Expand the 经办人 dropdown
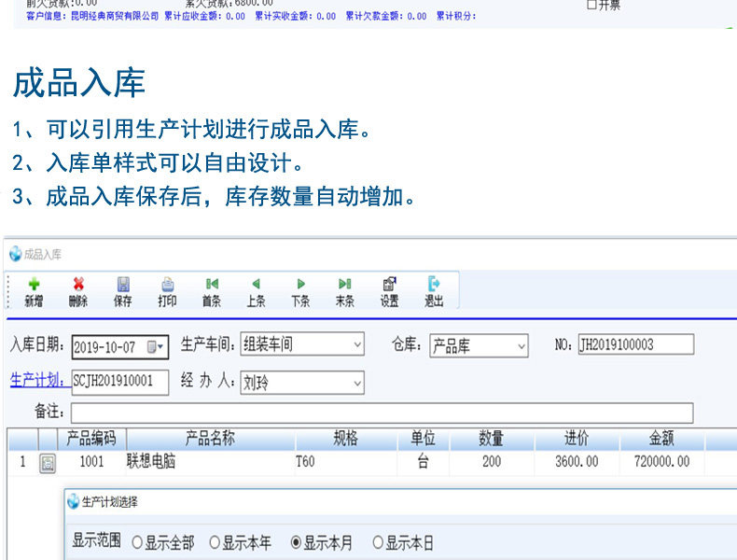Screen dimensions: 737x560 click(357, 383)
